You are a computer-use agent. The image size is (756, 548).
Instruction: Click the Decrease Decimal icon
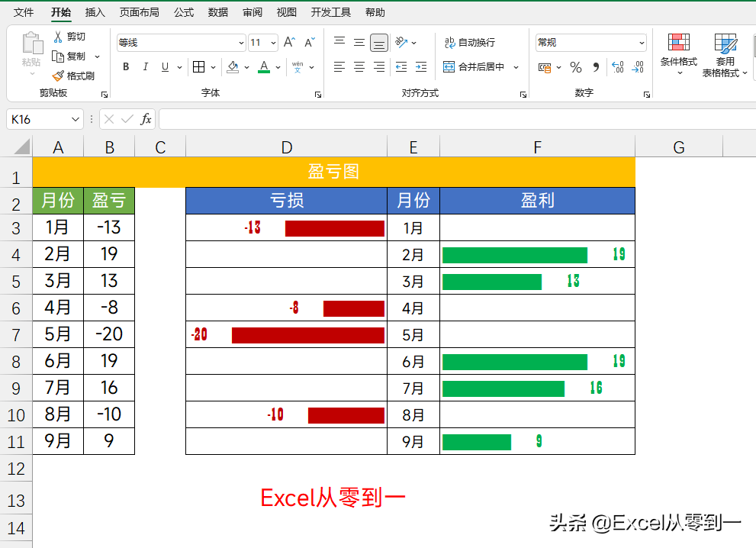[638, 67]
